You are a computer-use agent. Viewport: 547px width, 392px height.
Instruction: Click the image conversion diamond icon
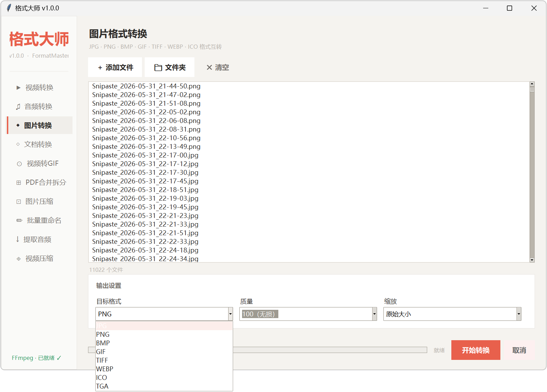pyautogui.click(x=18, y=125)
